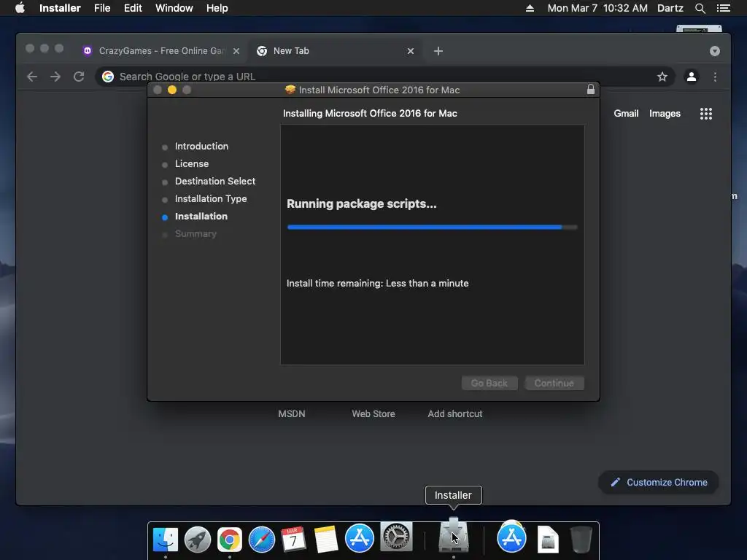This screenshot has height=560, width=747.
Task: Close the New Tab tab
Action: 411,51
